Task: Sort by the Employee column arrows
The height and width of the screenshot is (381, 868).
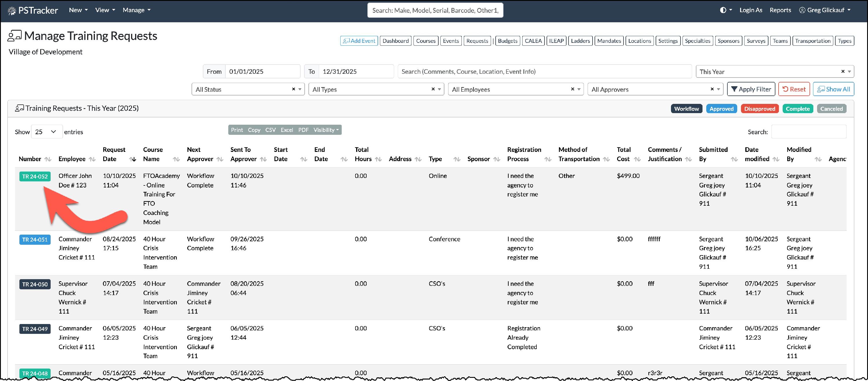Action: [92, 159]
